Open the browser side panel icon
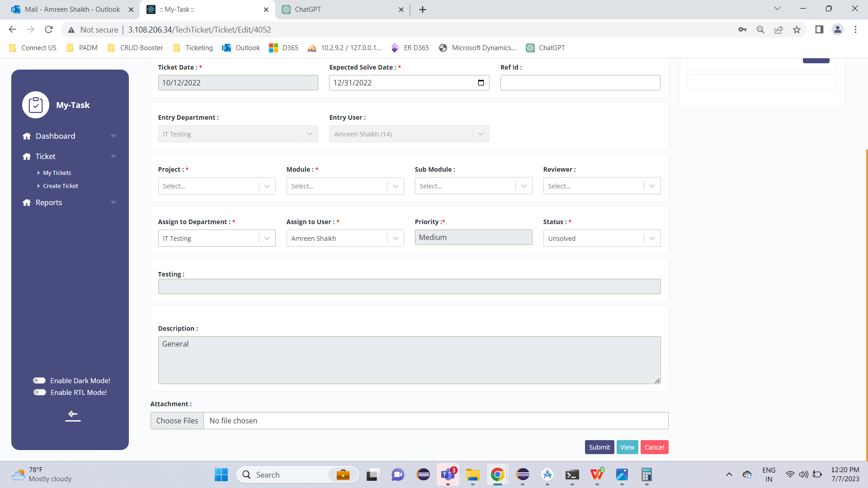 [x=819, y=29]
